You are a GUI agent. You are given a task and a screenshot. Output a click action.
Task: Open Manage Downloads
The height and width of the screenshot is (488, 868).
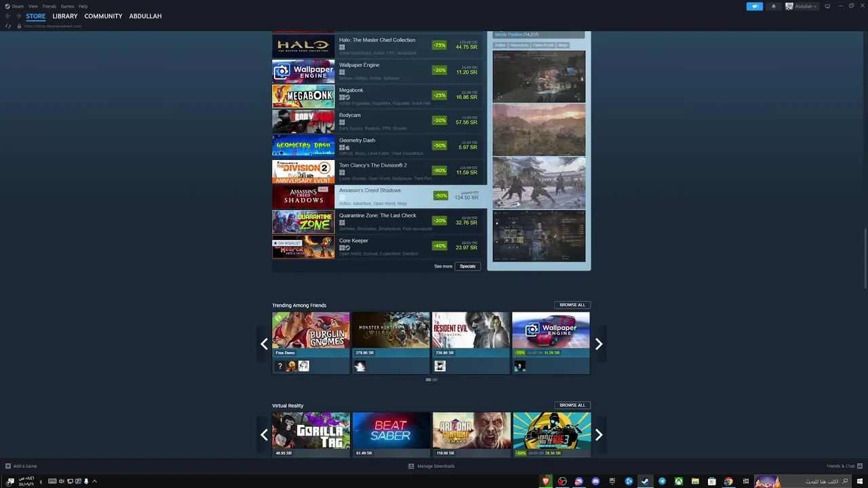point(431,466)
